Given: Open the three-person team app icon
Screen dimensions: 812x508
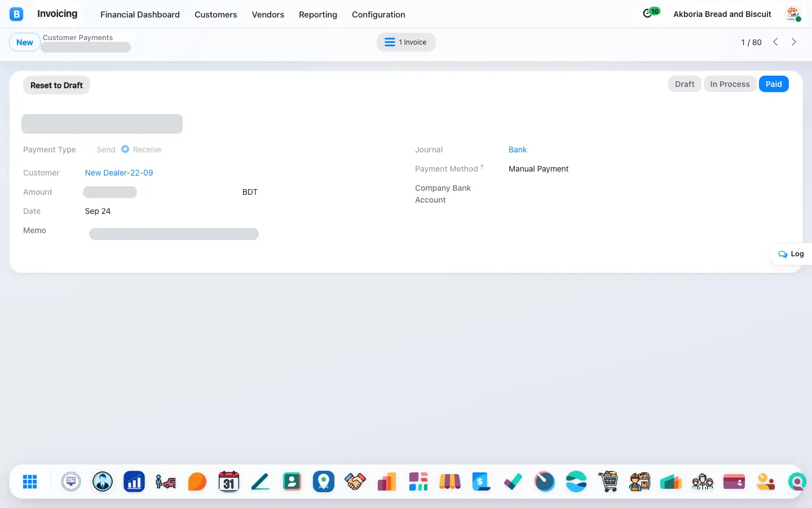Looking at the screenshot, I should [x=703, y=481].
